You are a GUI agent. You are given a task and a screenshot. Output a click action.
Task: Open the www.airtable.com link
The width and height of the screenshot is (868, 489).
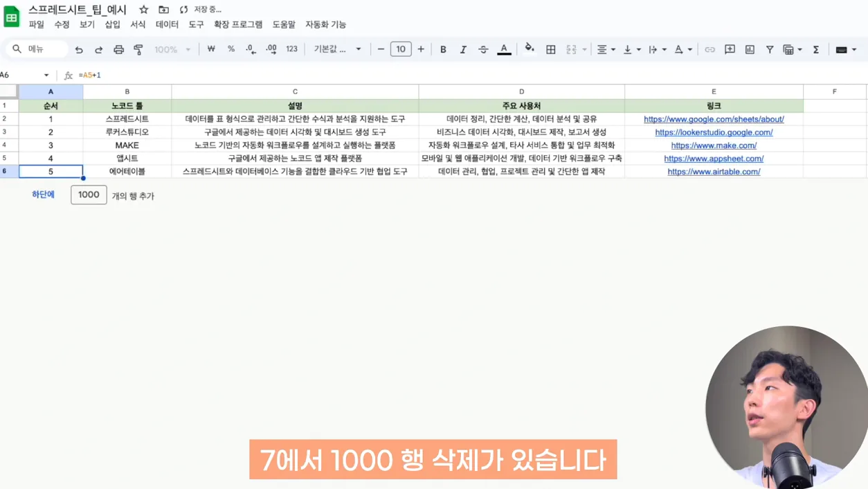pyautogui.click(x=714, y=172)
